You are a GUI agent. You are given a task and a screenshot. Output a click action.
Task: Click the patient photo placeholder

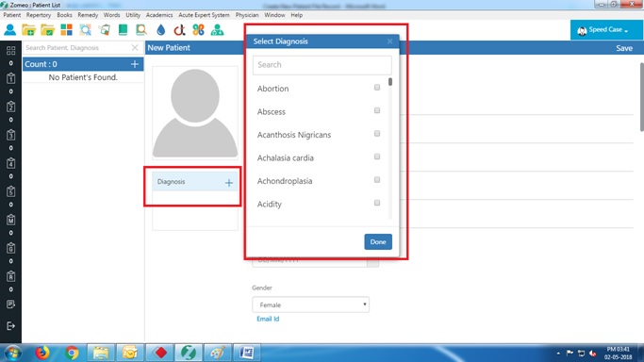click(195, 113)
